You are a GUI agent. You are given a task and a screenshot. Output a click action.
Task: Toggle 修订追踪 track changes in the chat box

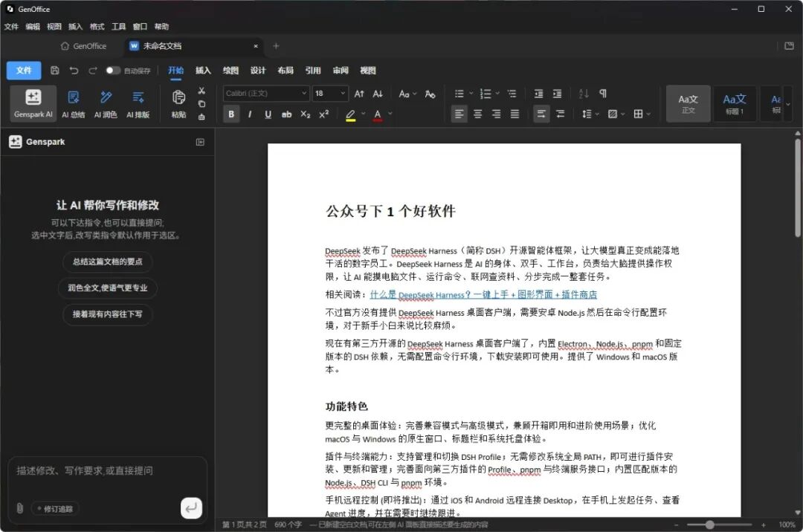point(55,509)
